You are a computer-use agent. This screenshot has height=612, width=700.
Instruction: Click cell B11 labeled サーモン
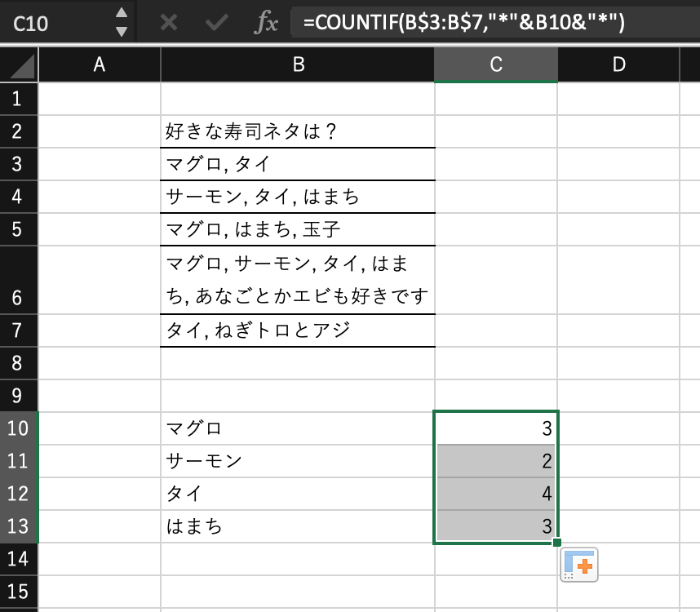(298, 461)
